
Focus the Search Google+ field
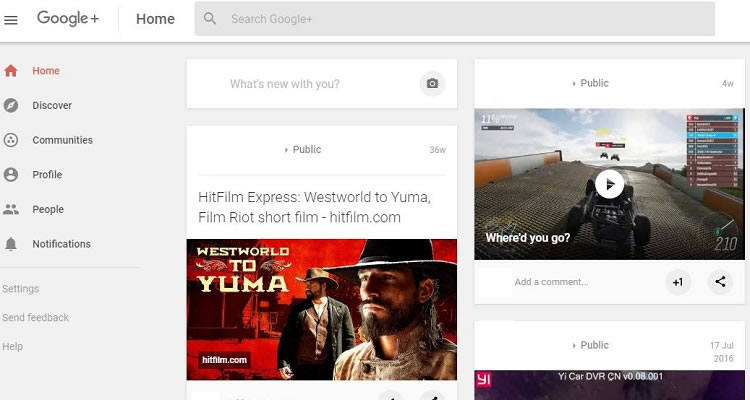(x=454, y=19)
